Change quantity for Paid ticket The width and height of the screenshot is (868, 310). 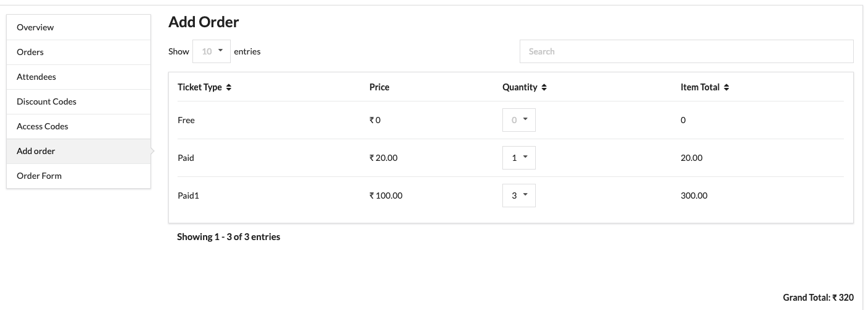tap(518, 158)
